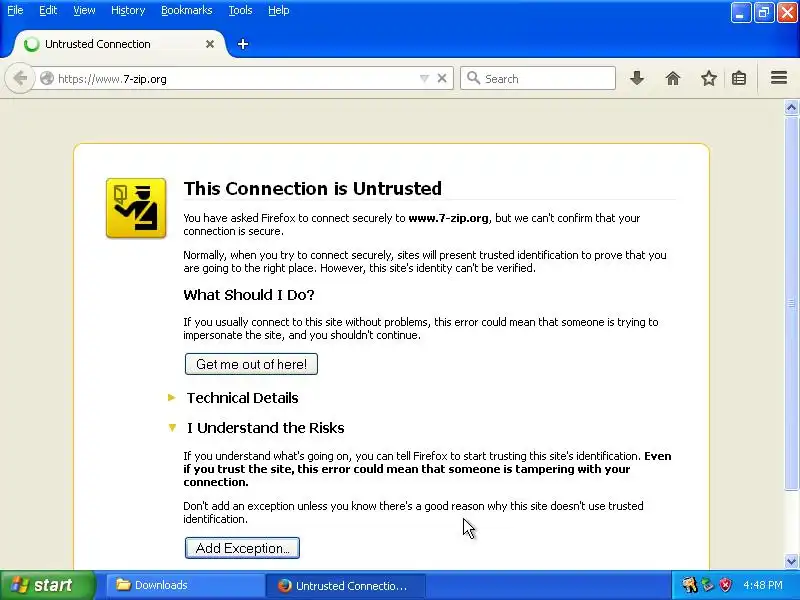
Task: Open the Tools menu
Action: pos(240,10)
